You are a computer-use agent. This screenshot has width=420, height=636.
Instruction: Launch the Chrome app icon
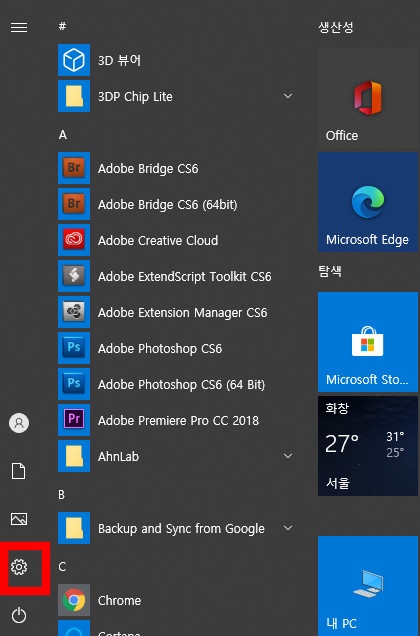click(74, 600)
